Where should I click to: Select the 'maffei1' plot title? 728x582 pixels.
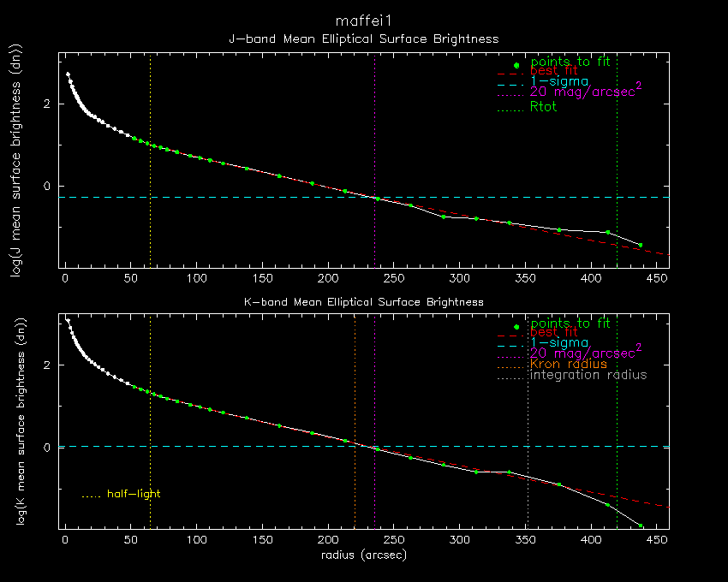tap(363, 20)
